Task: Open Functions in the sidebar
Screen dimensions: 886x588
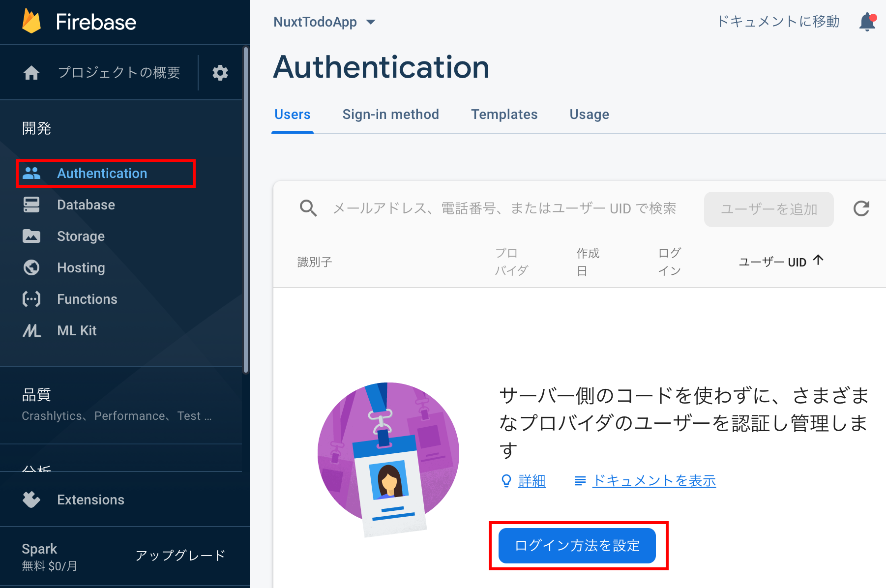Action: (x=87, y=299)
